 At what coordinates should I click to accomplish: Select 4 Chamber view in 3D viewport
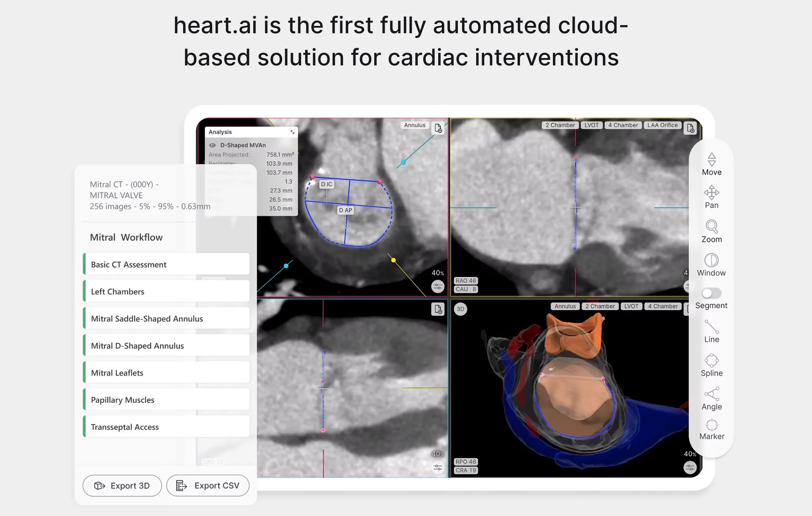coord(663,306)
